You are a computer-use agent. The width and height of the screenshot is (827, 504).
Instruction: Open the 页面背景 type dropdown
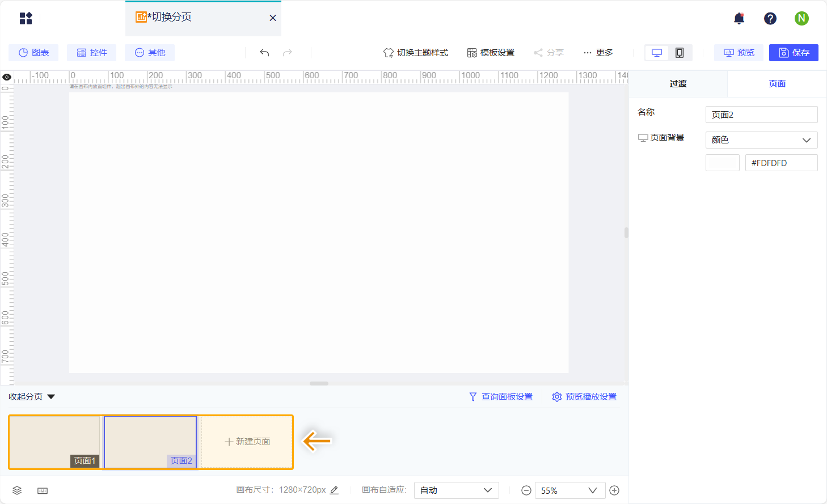click(762, 140)
